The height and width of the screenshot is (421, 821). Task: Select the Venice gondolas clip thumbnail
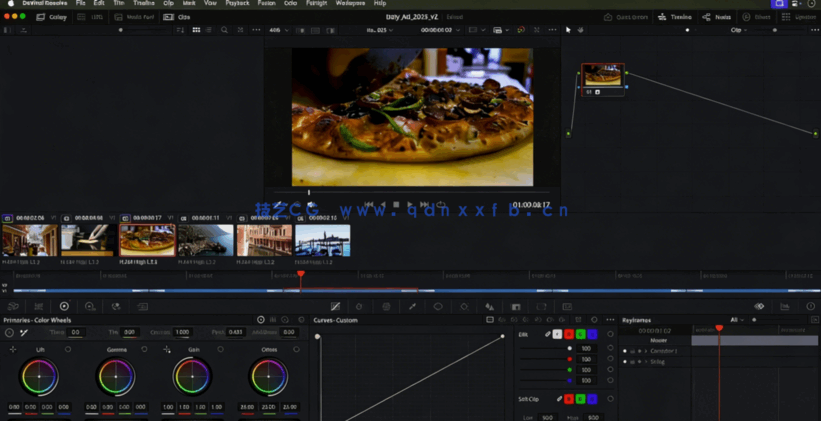click(x=323, y=240)
